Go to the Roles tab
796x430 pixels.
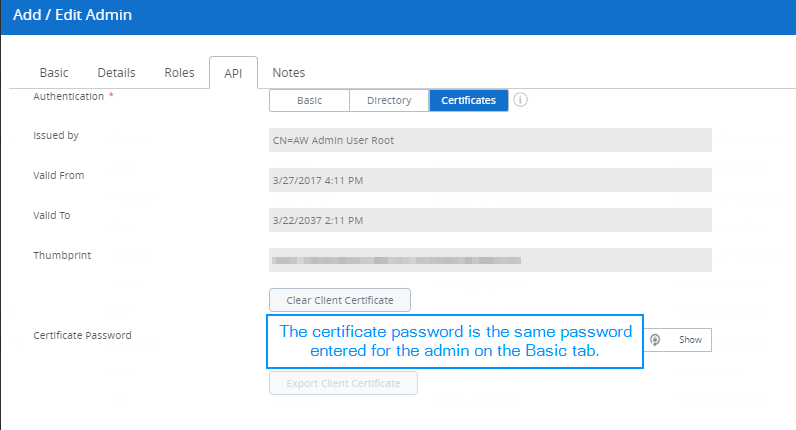pyautogui.click(x=179, y=72)
